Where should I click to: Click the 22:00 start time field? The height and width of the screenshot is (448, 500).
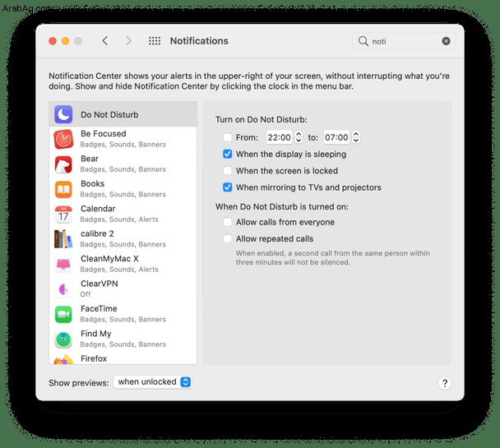tap(279, 137)
